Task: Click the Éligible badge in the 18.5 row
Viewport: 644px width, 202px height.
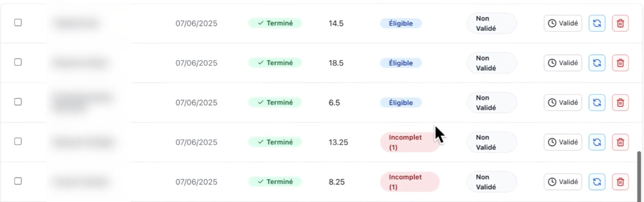Action: coord(401,63)
